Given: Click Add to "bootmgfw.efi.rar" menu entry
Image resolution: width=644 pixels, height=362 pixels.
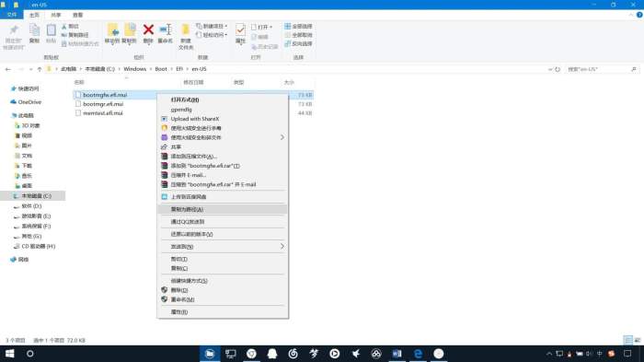Looking at the screenshot, I should [x=223, y=166].
